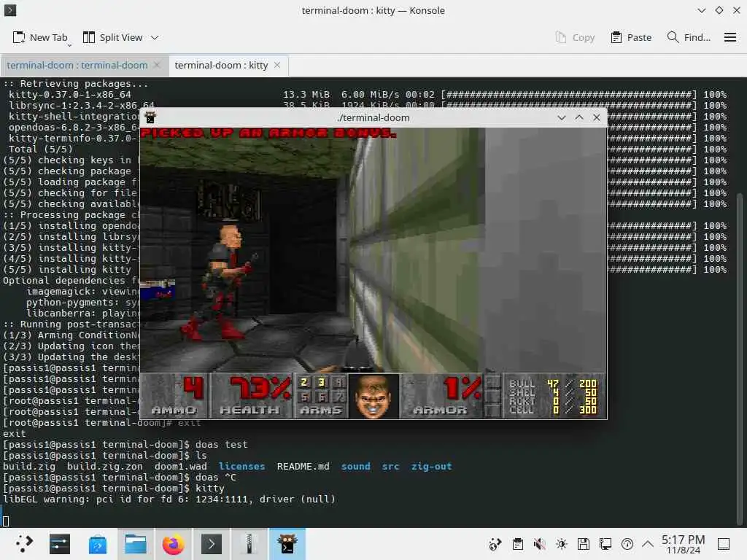Click the system updates tray icon
This screenshot has height=560, width=747.
495,544
